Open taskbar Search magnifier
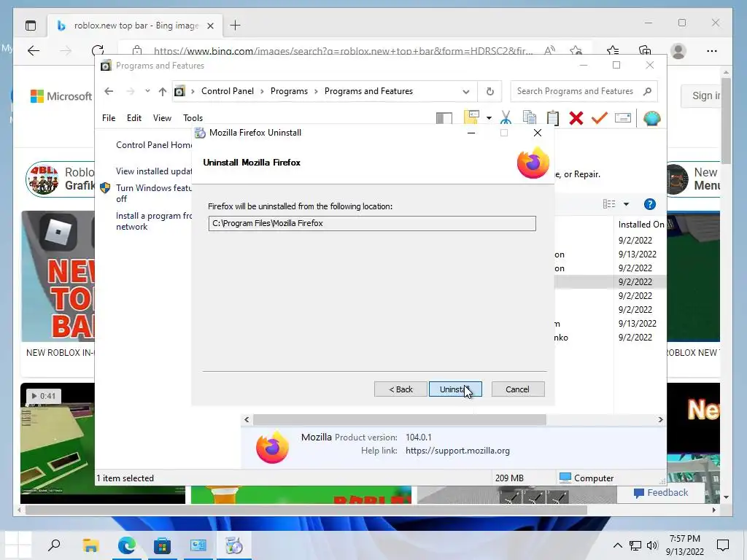This screenshot has height=560, width=747. tap(54, 545)
